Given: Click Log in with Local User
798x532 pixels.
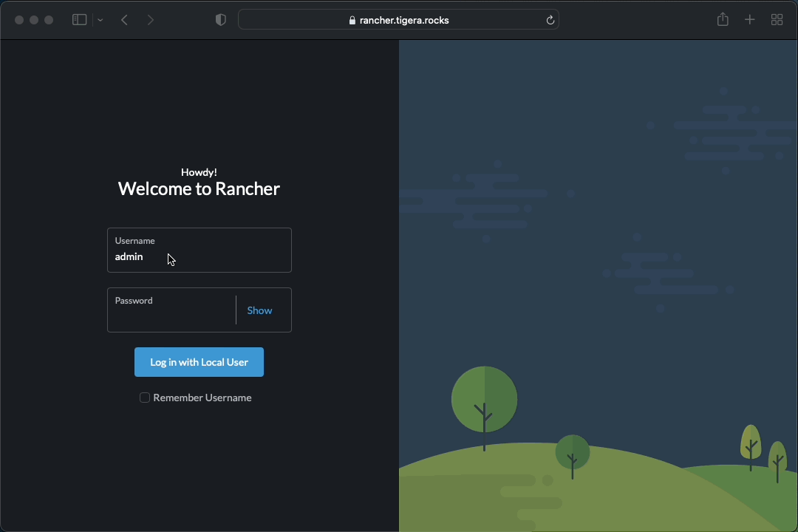Looking at the screenshot, I should click(199, 362).
